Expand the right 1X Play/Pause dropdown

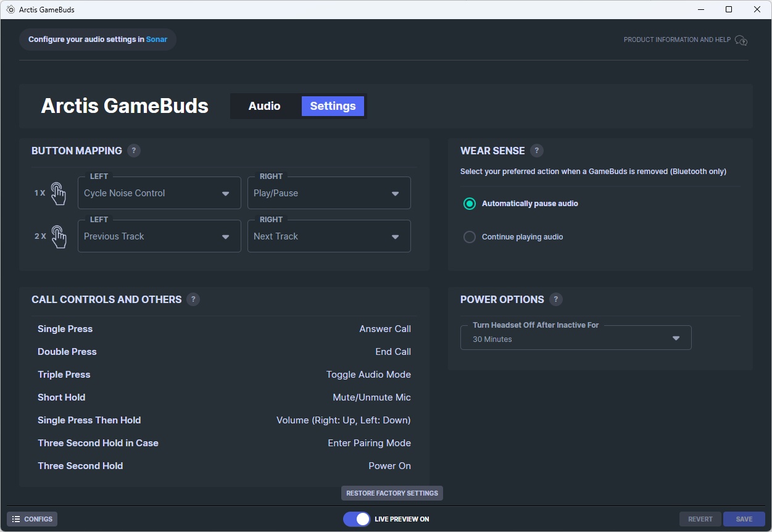coord(329,193)
